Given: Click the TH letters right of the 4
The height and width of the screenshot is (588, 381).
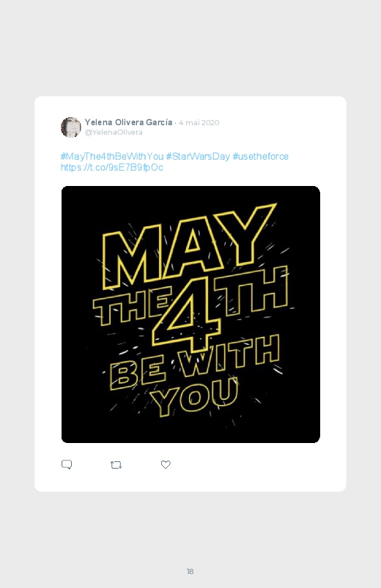Looking at the screenshot, I should coord(251,290).
